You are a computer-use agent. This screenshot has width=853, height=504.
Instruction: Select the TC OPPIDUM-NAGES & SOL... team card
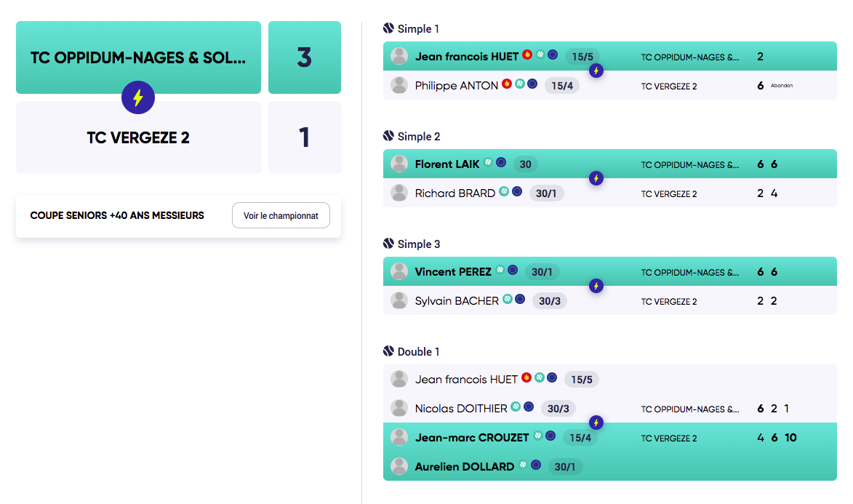(138, 57)
